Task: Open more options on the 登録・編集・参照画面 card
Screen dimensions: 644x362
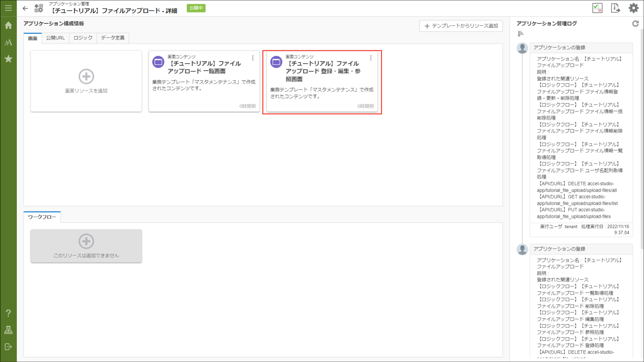Action: tap(371, 58)
